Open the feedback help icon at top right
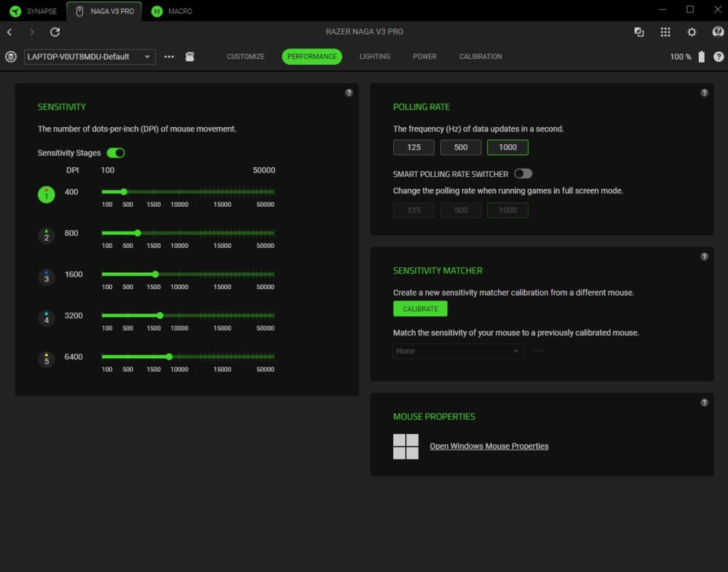Screen dimensions: 728x572 click(718, 31)
